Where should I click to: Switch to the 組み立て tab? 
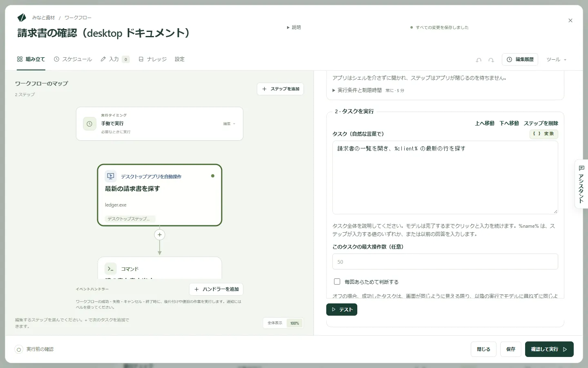[x=31, y=59]
